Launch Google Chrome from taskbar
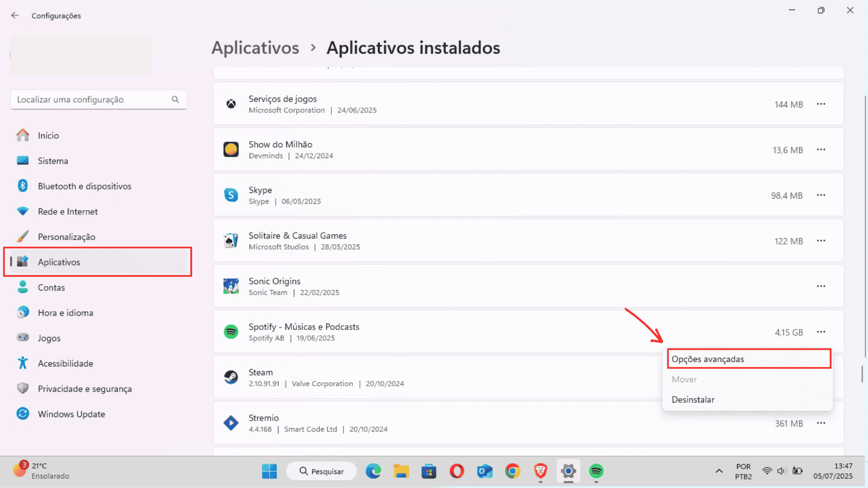Image resolution: width=868 pixels, height=488 pixels. click(x=513, y=471)
